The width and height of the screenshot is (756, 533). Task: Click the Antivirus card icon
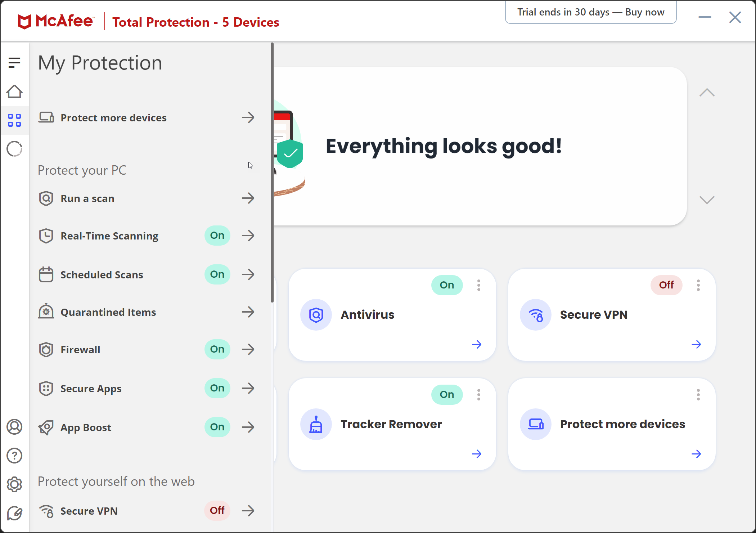pos(316,315)
